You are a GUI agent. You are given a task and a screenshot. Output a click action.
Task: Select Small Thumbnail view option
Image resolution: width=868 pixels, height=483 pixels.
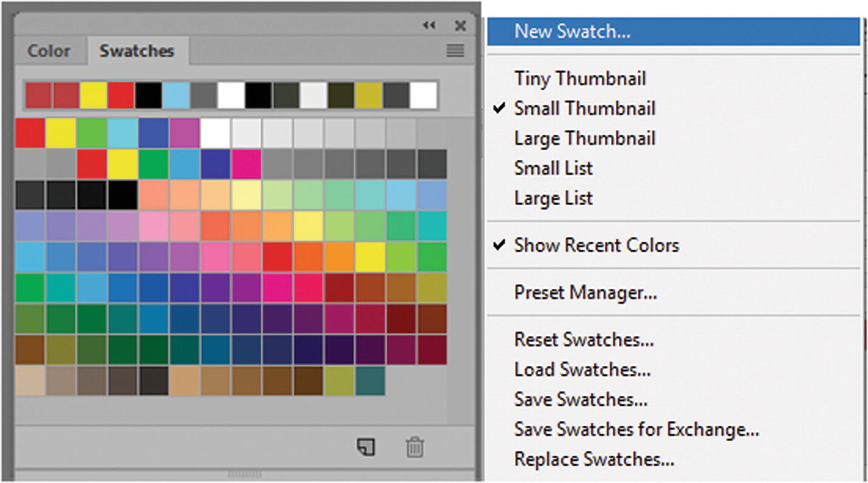point(584,108)
